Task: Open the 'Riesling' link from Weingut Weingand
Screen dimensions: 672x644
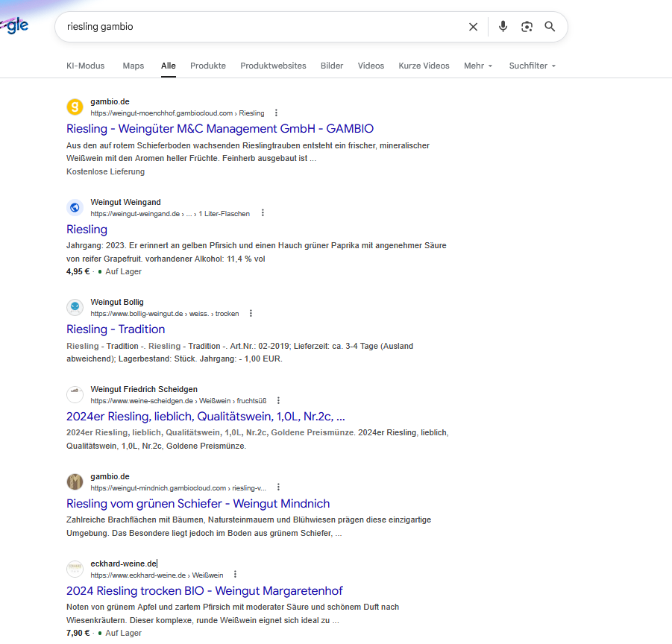Action: click(87, 229)
